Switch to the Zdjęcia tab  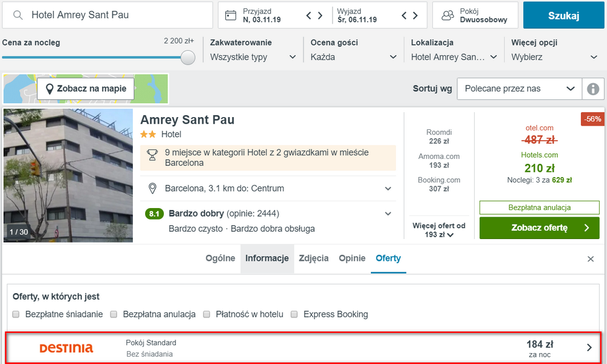[314, 258]
